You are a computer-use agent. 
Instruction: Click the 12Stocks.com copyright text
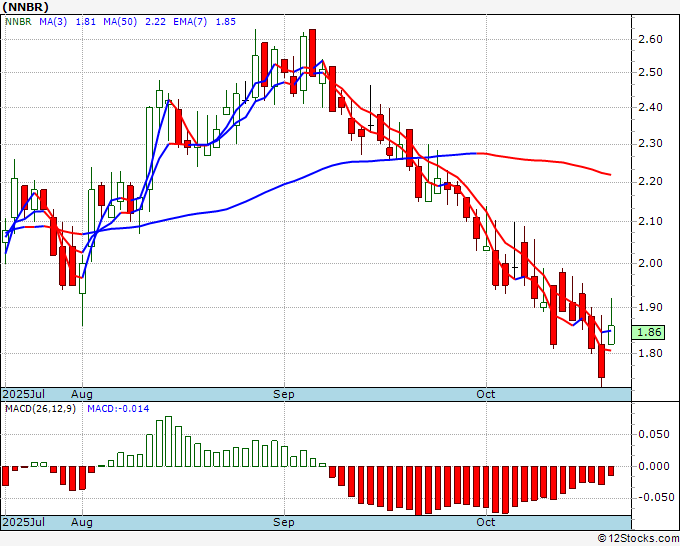coord(638,539)
